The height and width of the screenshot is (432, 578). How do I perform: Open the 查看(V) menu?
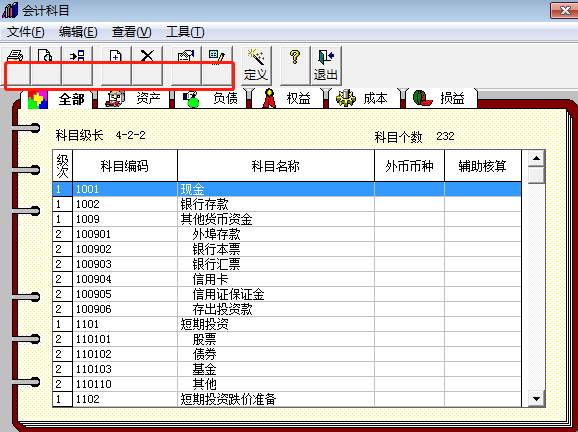132,32
